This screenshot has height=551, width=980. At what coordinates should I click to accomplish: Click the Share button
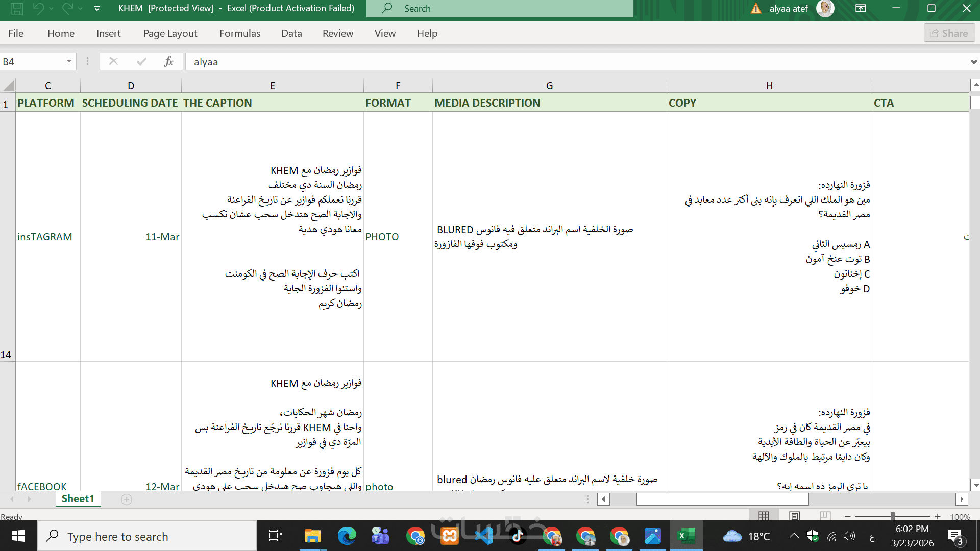click(x=949, y=33)
